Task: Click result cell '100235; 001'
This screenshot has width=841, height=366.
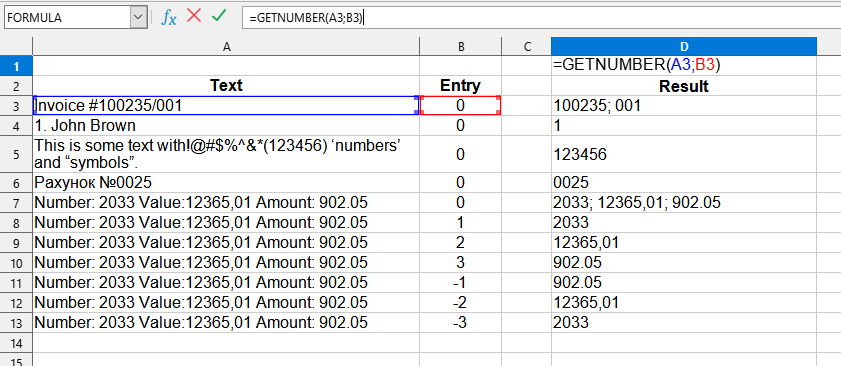Action: [x=684, y=106]
